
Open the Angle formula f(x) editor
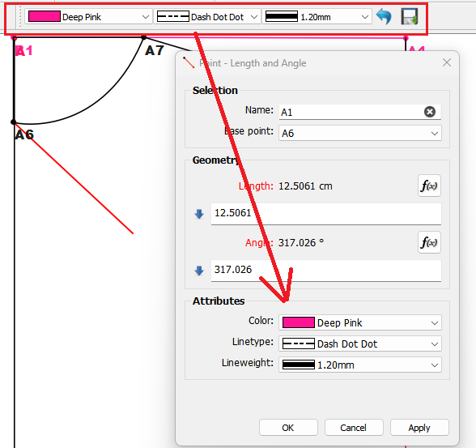click(x=429, y=242)
